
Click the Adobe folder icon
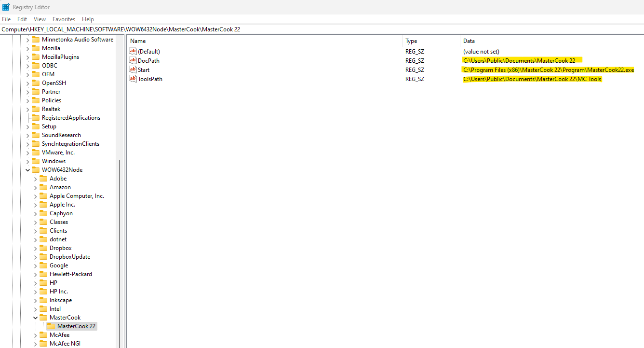43,179
